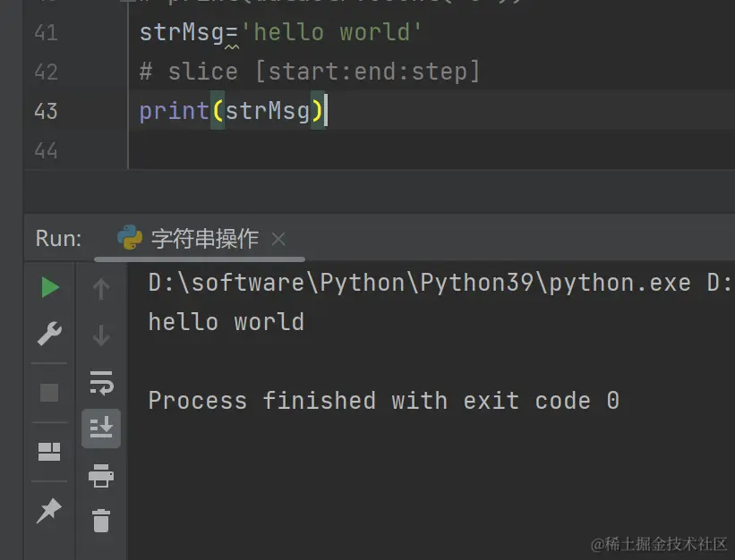Click line number 41 in gutter
The height and width of the screenshot is (560, 735).
coord(46,33)
